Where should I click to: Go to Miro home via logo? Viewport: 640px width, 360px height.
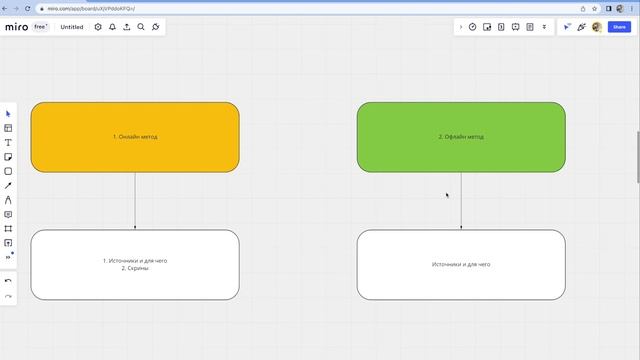(16, 27)
